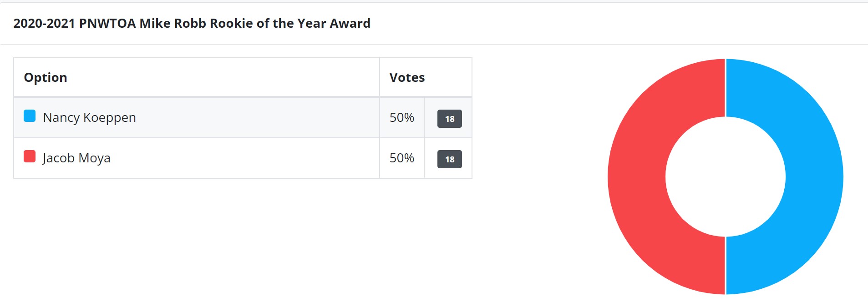This screenshot has width=868, height=307.
Task: Click the 50% value in Nancy Koeppen's row
Action: click(401, 117)
